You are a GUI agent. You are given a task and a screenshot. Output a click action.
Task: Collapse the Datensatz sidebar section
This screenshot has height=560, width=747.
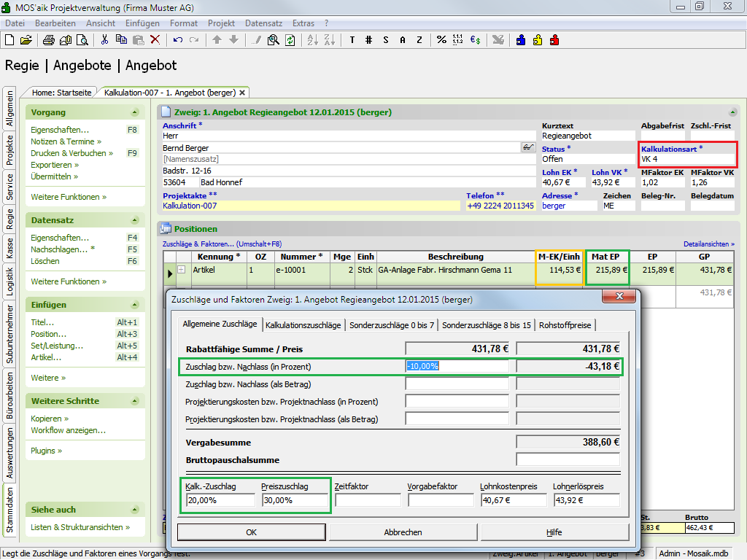tap(134, 220)
